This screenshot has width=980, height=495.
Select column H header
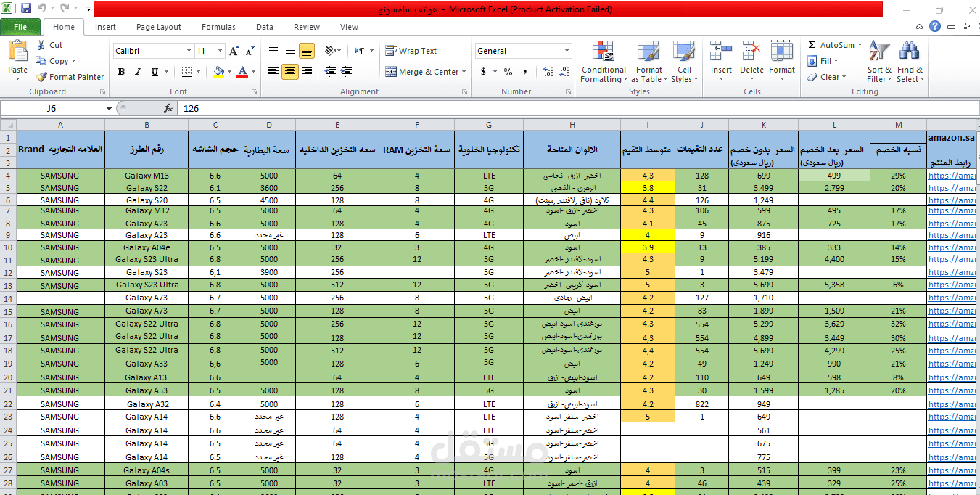(572, 125)
